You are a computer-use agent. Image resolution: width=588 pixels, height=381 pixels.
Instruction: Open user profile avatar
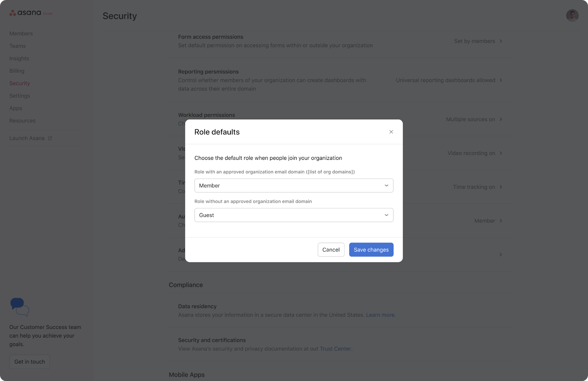coord(572,15)
